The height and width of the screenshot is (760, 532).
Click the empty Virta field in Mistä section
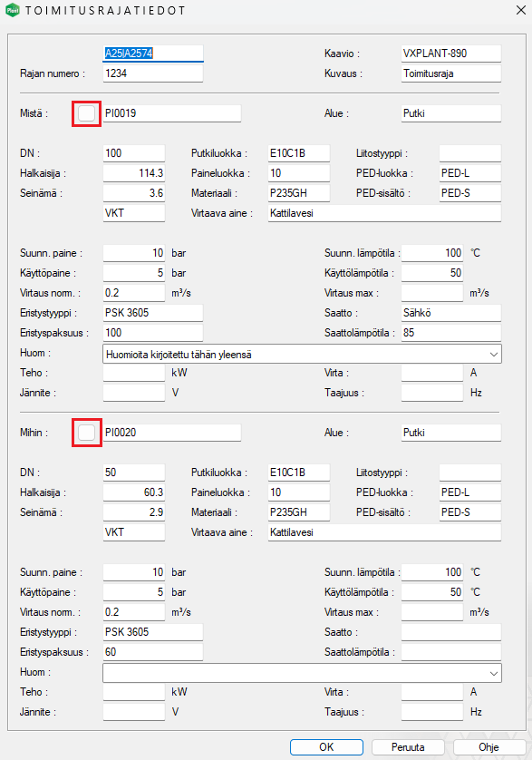(x=432, y=373)
